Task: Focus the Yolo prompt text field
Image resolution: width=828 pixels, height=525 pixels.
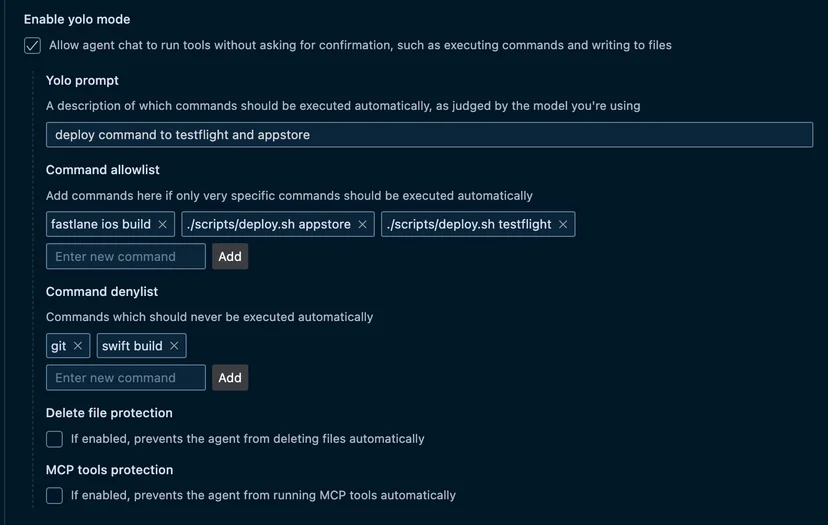Action: coord(429,135)
